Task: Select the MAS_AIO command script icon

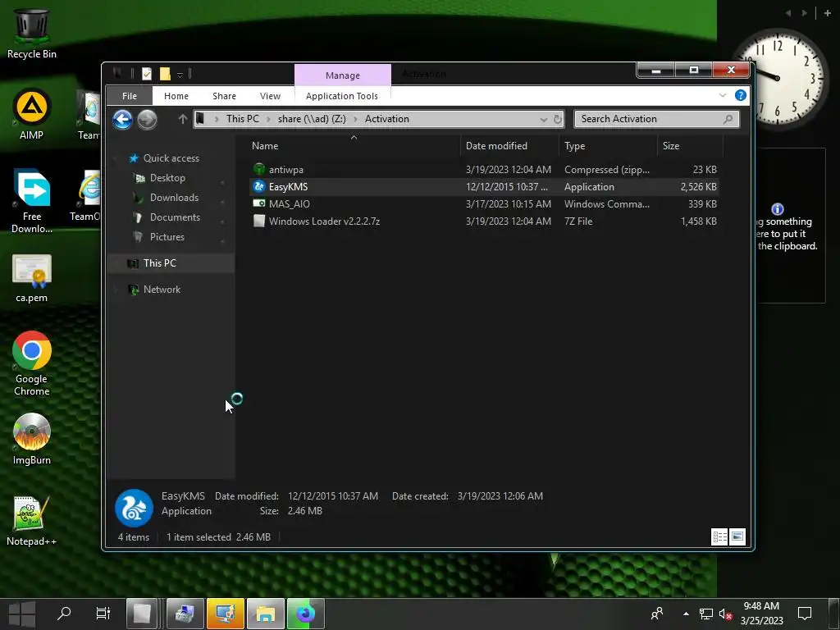Action: pyautogui.click(x=259, y=203)
